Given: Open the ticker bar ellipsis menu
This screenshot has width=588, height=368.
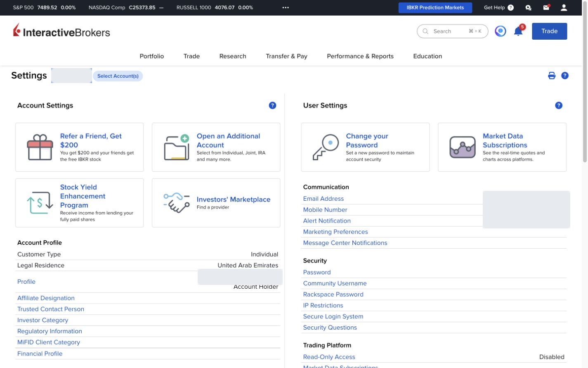Looking at the screenshot, I should [x=286, y=7].
